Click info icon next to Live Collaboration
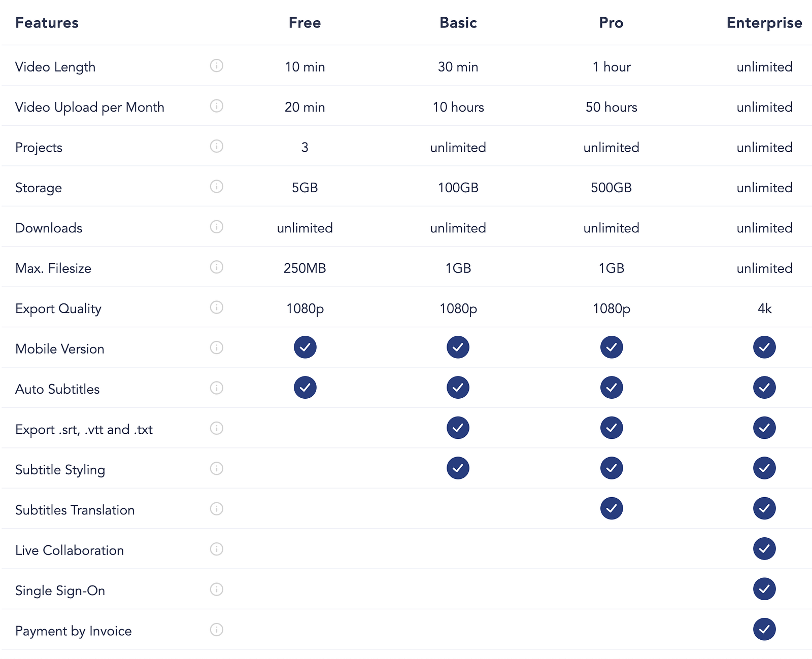 (217, 549)
